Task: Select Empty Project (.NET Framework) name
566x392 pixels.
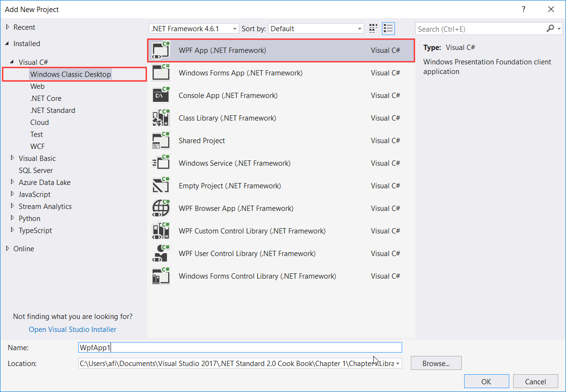Action: pyautogui.click(x=230, y=185)
